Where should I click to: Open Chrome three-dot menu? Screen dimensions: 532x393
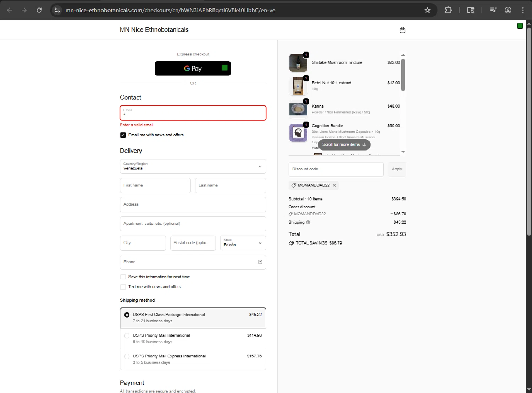[x=523, y=10]
